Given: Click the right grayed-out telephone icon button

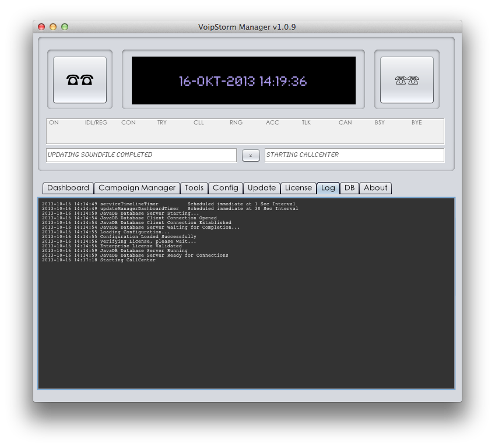Looking at the screenshot, I should (406, 80).
